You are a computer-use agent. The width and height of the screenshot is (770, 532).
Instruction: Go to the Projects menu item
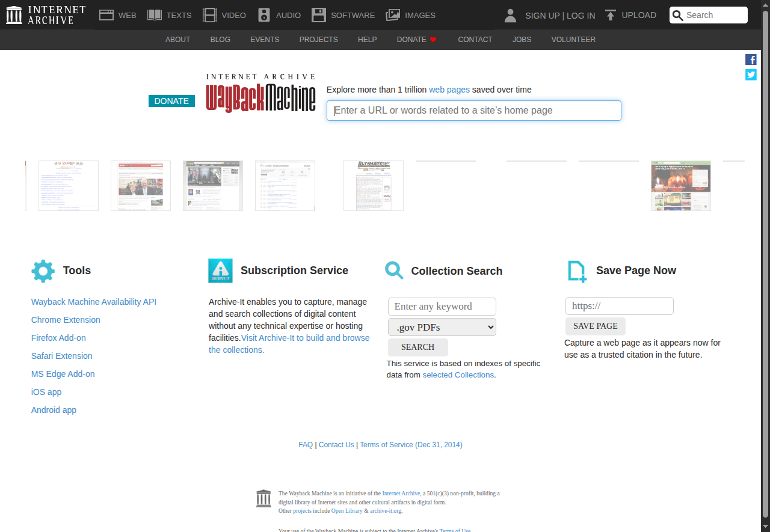click(318, 40)
